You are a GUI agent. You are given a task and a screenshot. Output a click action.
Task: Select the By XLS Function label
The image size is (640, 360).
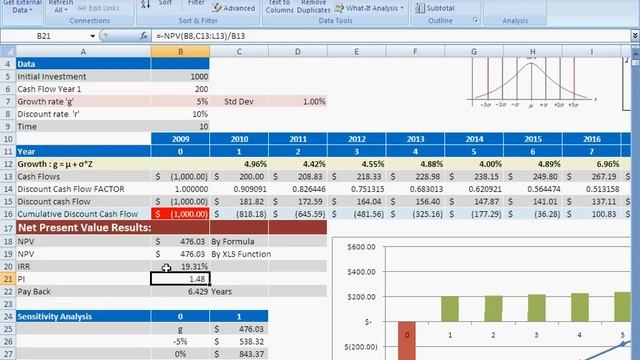coord(241,254)
